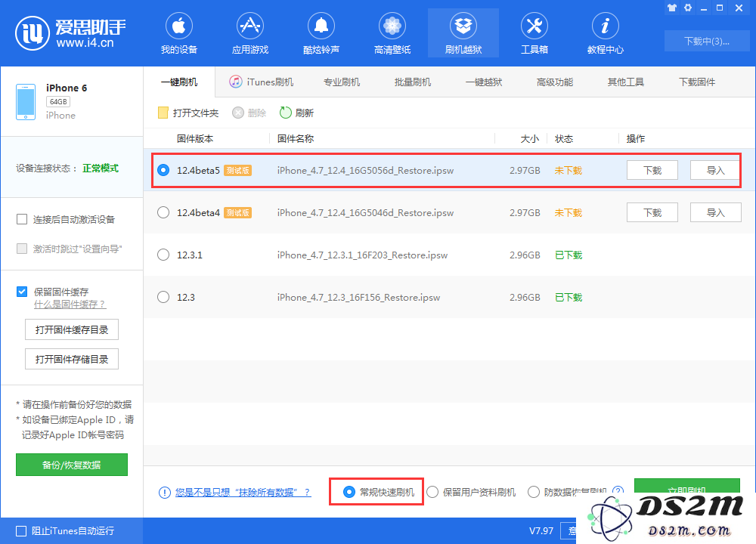The width and height of the screenshot is (756, 544).
Task: Click 固件名称 column header
Action: 296,139
